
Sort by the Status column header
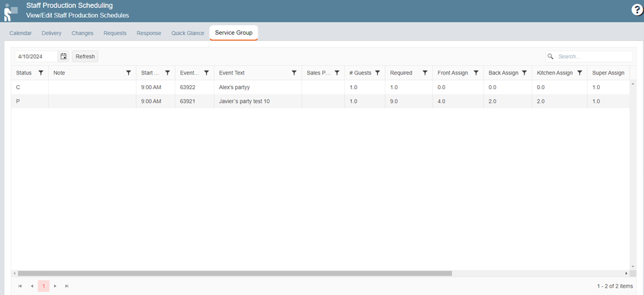point(24,73)
